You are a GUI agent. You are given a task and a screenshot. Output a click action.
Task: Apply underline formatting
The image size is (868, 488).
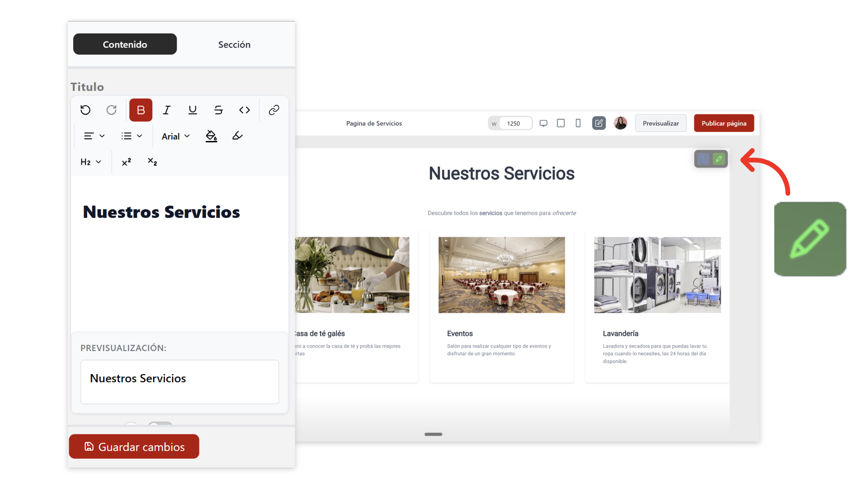click(x=193, y=110)
